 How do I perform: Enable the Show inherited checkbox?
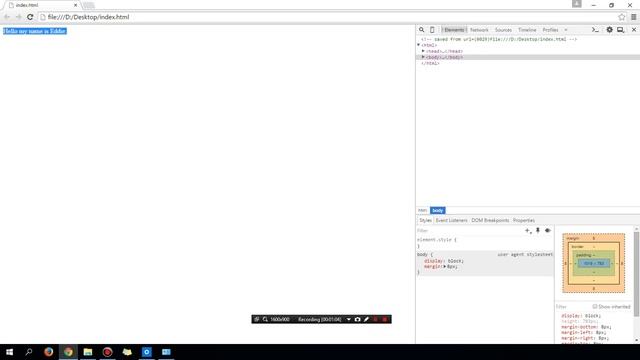pyautogui.click(x=595, y=307)
